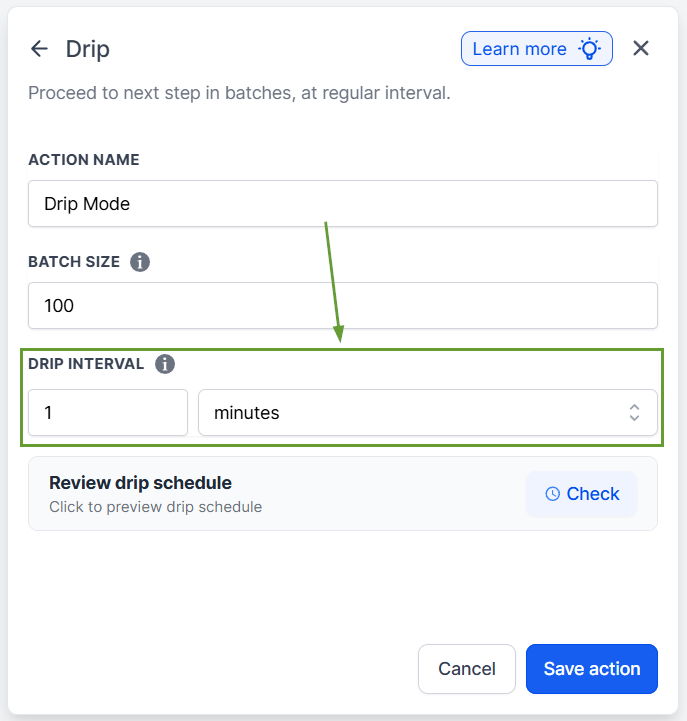Click the DRIP INTERVAL label text
687x721 pixels.
tap(86, 364)
